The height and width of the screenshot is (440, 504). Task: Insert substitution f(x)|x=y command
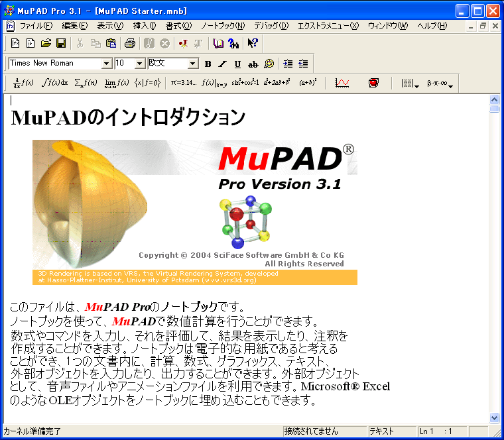click(x=214, y=83)
